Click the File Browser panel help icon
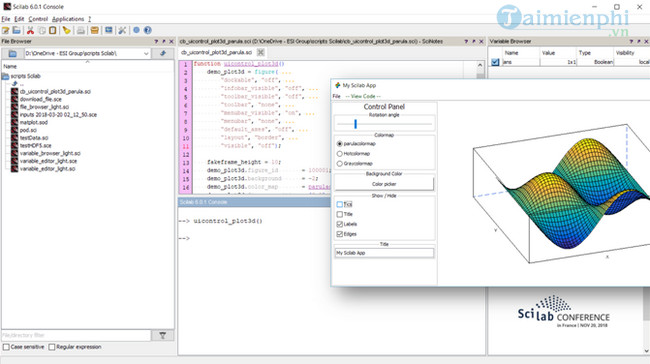 156,41
